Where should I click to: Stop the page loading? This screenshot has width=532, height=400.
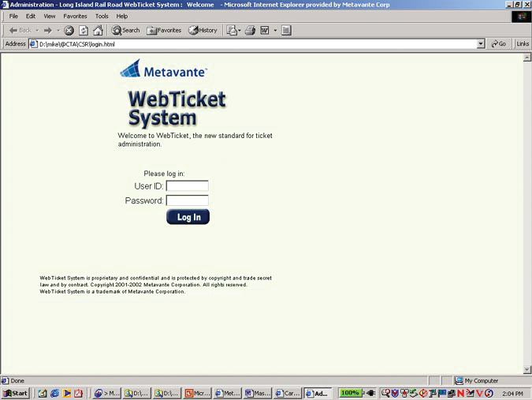[x=69, y=31]
